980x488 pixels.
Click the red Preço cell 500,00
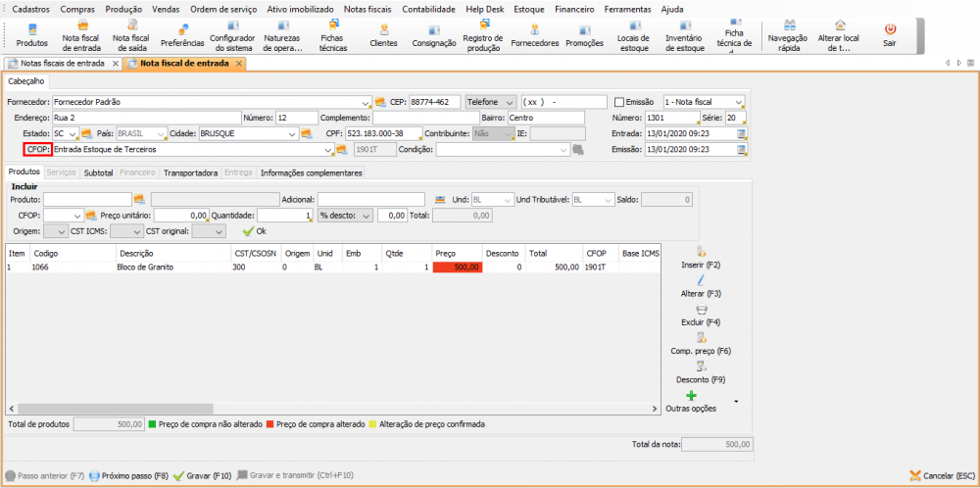[x=457, y=267]
